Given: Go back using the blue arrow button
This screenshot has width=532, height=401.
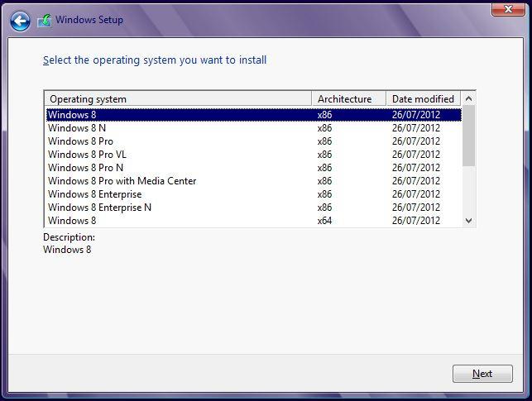Looking at the screenshot, I should click(x=20, y=21).
